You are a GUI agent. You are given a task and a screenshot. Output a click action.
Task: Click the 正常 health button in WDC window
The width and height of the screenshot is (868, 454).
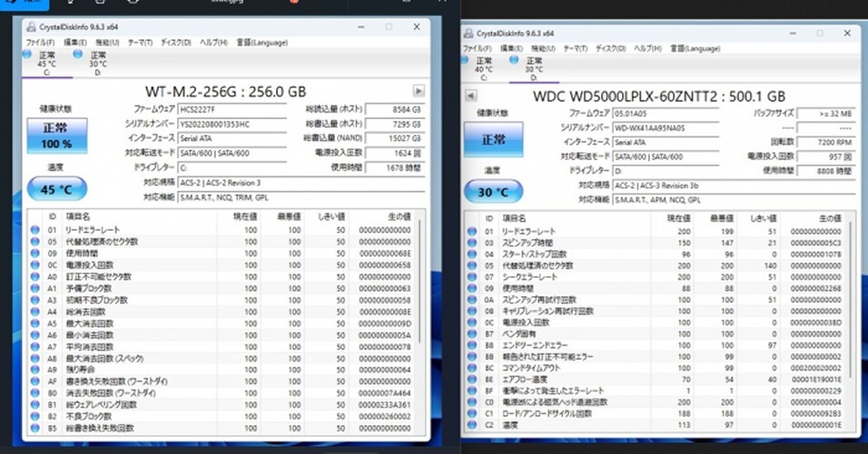coord(493,140)
